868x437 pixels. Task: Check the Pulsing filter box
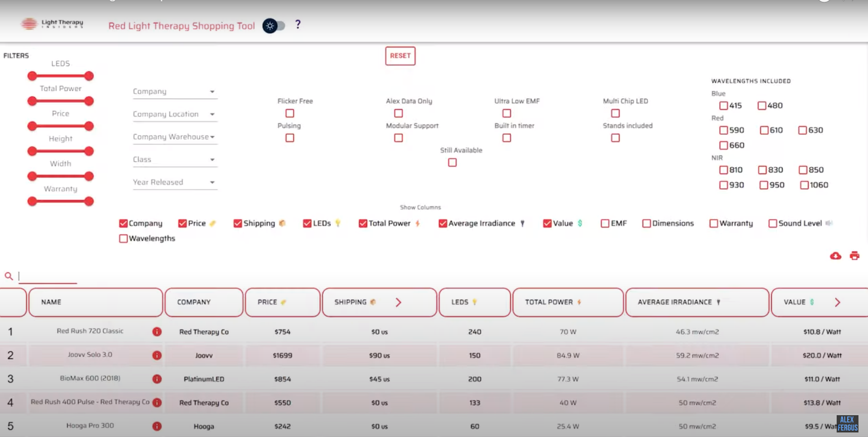click(290, 138)
